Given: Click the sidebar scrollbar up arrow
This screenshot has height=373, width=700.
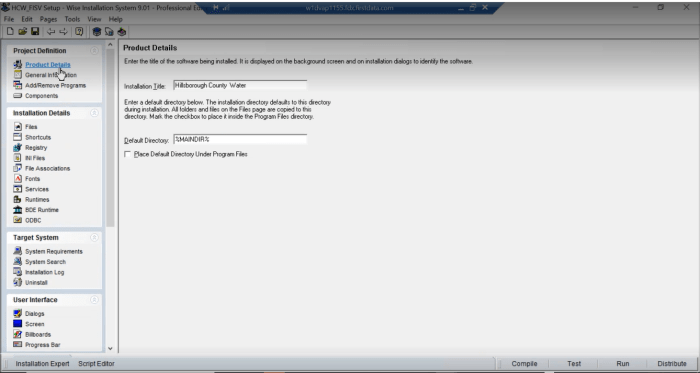Looking at the screenshot, I should pyautogui.click(x=110, y=45).
